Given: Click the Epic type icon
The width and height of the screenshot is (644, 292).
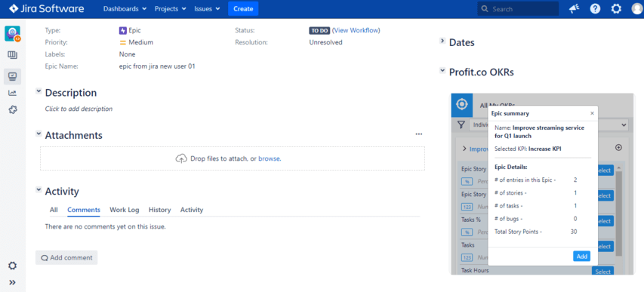Looking at the screenshot, I should coord(122,30).
